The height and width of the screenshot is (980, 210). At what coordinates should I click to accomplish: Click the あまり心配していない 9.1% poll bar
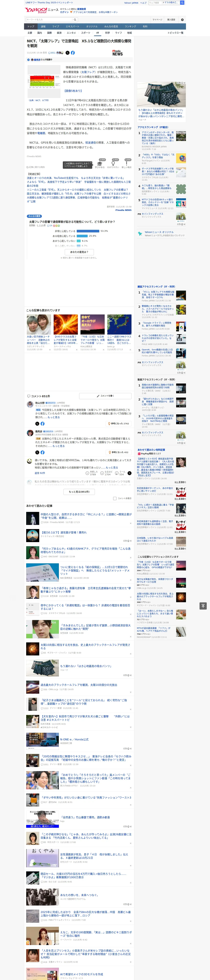(79, 241)
